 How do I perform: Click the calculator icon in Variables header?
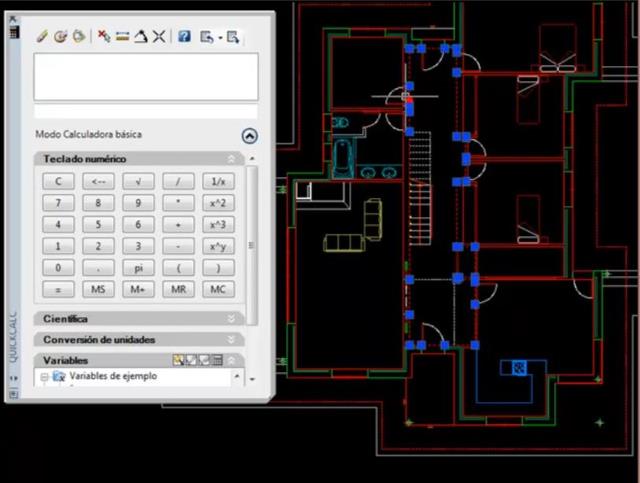[217, 360]
